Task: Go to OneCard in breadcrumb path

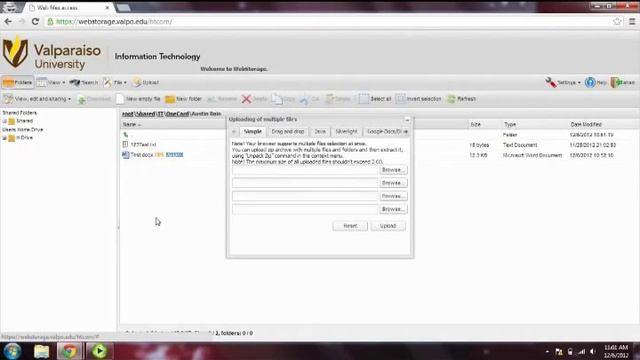Action: [x=178, y=113]
